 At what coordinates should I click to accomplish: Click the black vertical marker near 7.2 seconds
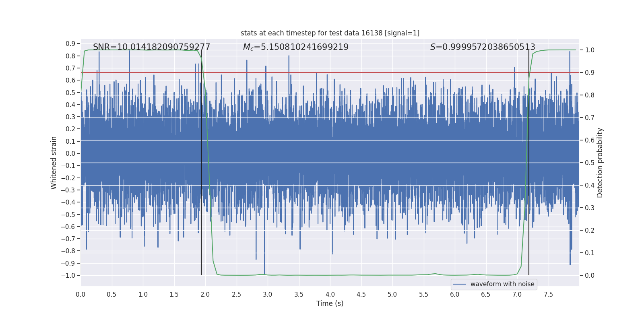(x=529, y=163)
